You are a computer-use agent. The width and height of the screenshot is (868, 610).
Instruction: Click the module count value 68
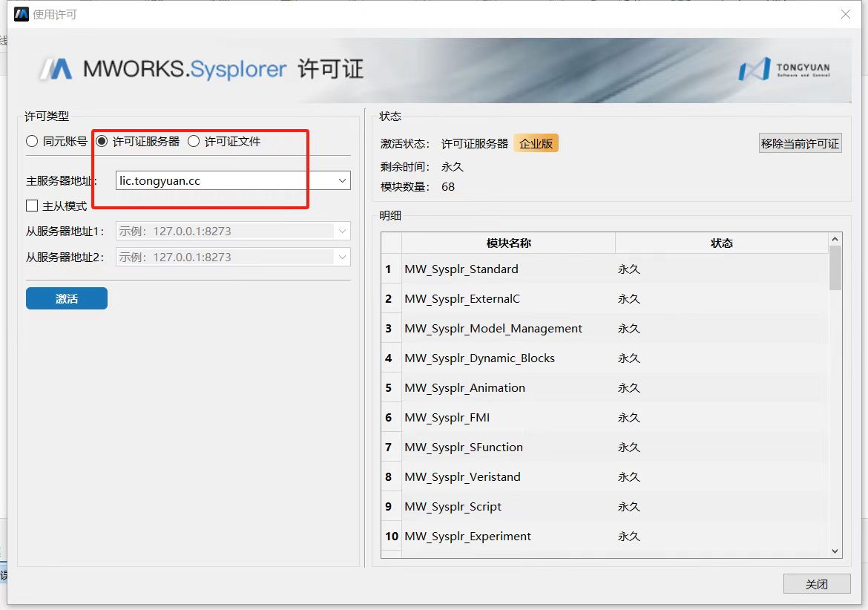click(448, 187)
